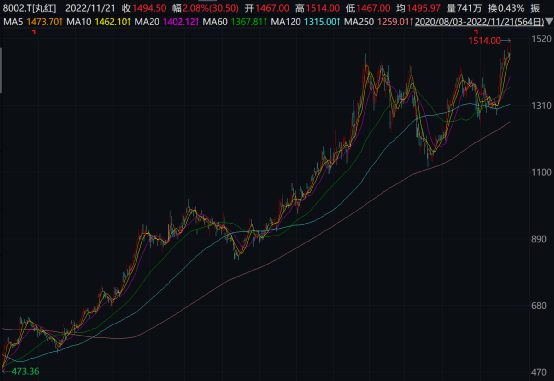Click the red corner marker above the chart's left edge

point(34,32)
